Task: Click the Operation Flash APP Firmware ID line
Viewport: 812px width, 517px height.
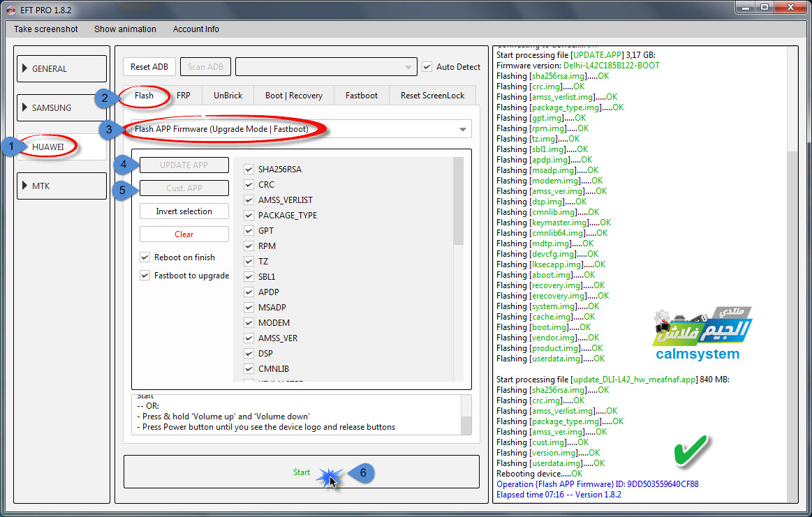Action: click(x=597, y=484)
